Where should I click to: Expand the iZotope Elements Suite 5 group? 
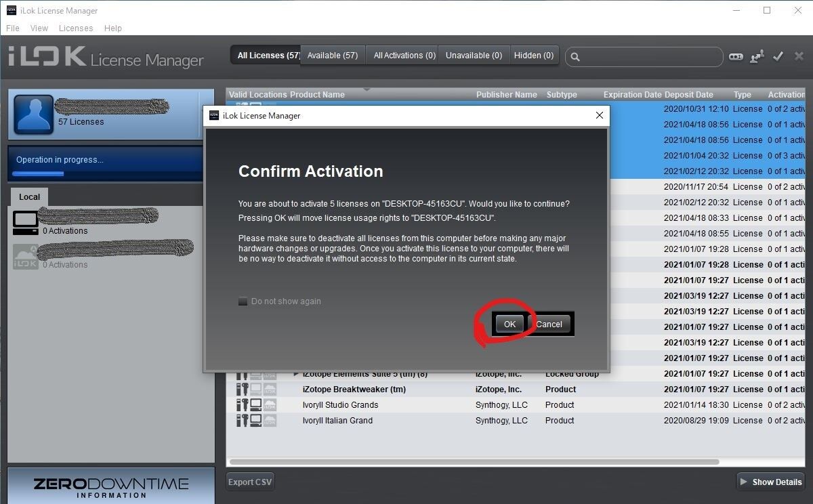point(296,374)
